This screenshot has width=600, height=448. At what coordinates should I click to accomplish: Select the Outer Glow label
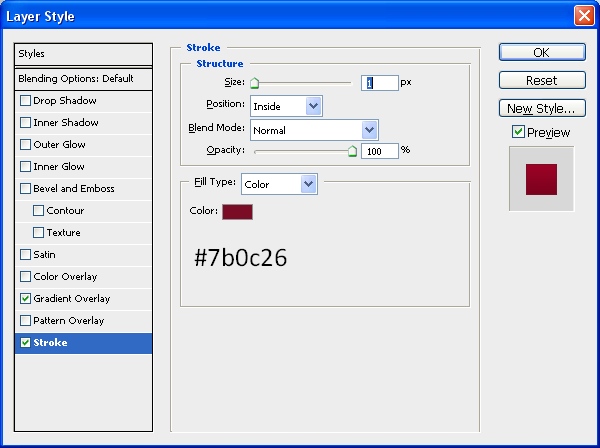click(59, 145)
